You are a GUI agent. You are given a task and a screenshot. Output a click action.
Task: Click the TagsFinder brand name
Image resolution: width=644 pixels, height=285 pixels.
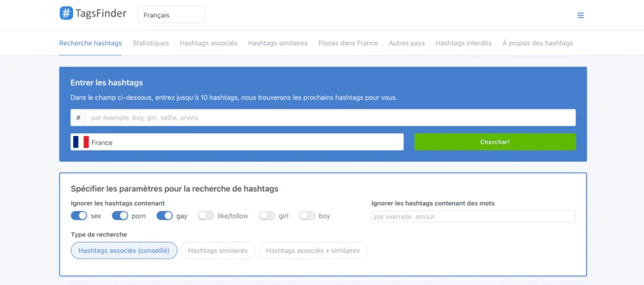click(101, 14)
